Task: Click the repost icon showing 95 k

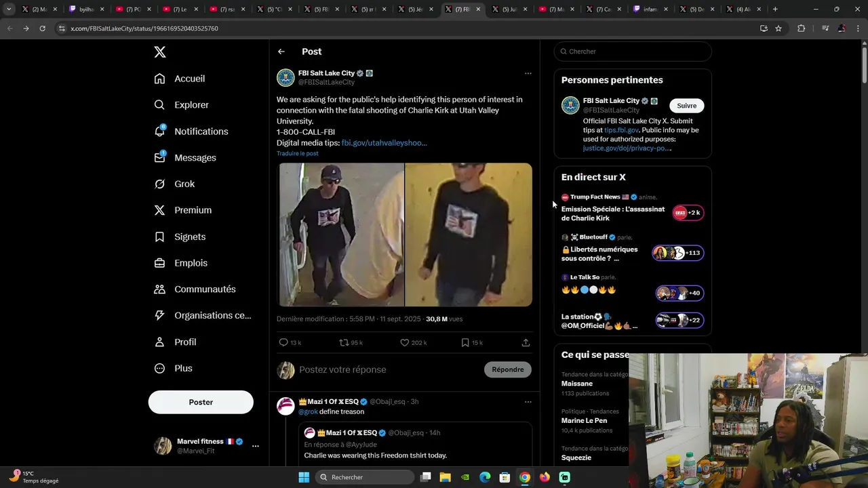Action: pyautogui.click(x=344, y=343)
